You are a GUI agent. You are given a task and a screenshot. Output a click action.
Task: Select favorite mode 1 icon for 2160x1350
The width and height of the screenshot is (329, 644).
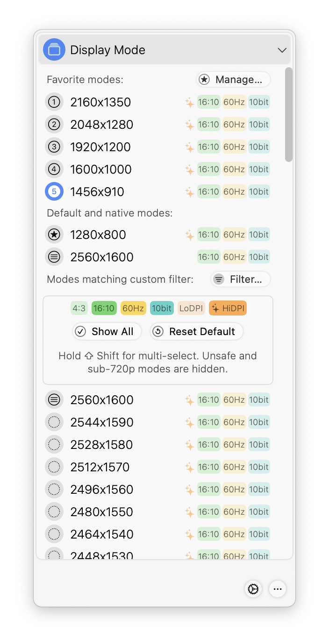(54, 102)
